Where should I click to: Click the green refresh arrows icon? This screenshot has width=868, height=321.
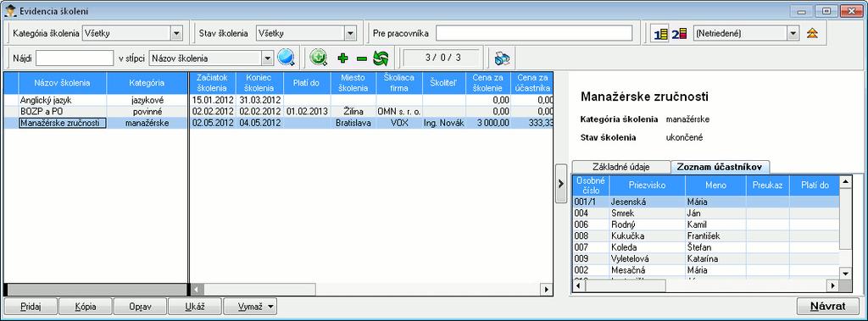381,58
